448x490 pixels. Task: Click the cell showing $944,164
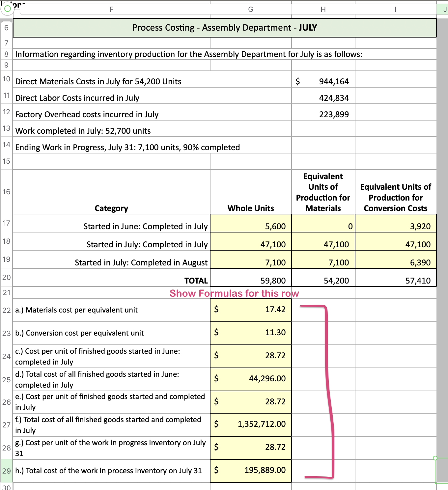(323, 81)
